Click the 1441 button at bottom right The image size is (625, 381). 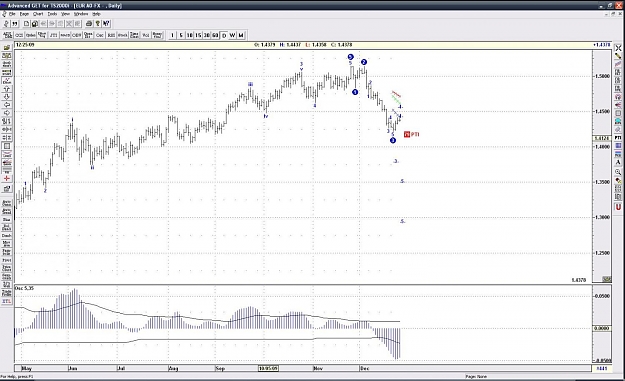602,368
